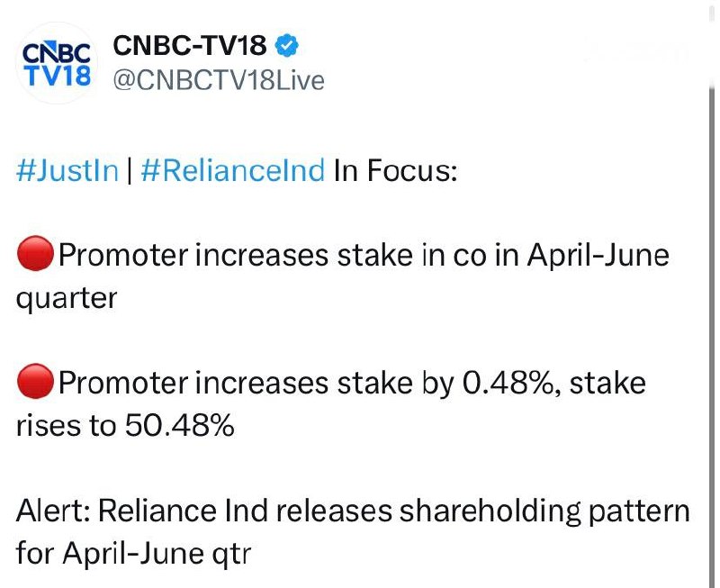Click 'Promoter increases stake in co' text
This screenshot has width=720, height=588.
(x=273, y=256)
